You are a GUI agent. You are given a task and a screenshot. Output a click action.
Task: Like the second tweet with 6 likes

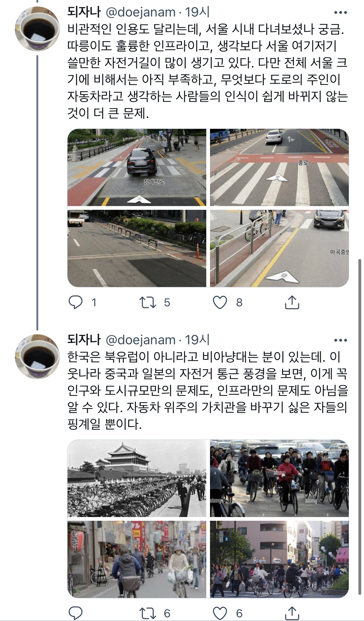pyautogui.click(x=220, y=613)
